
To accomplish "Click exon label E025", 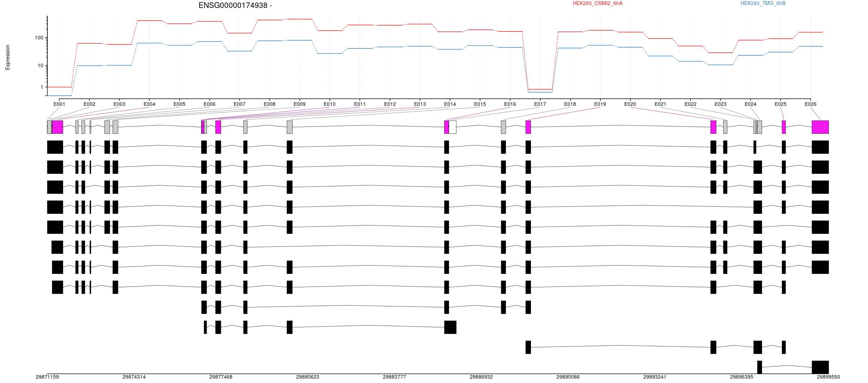I will point(780,104).
